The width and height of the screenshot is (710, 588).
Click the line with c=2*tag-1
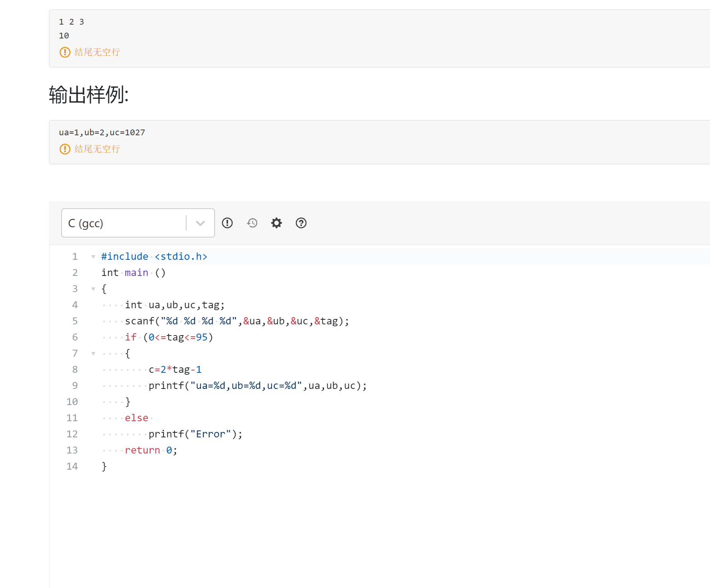(x=175, y=370)
